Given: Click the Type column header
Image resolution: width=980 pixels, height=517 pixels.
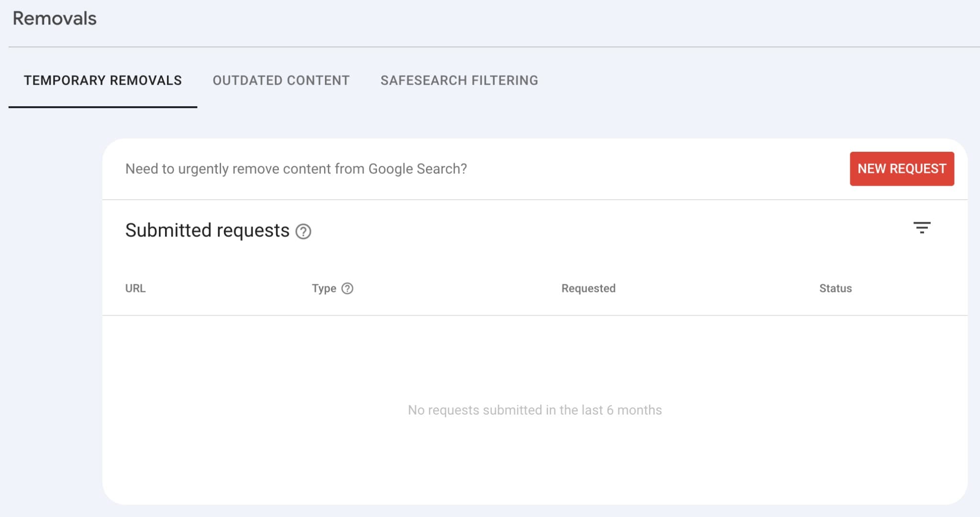Looking at the screenshot, I should [325, 288].
